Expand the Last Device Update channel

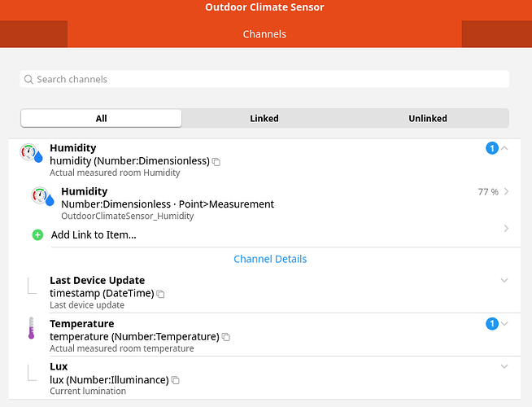tap(504, 280)
